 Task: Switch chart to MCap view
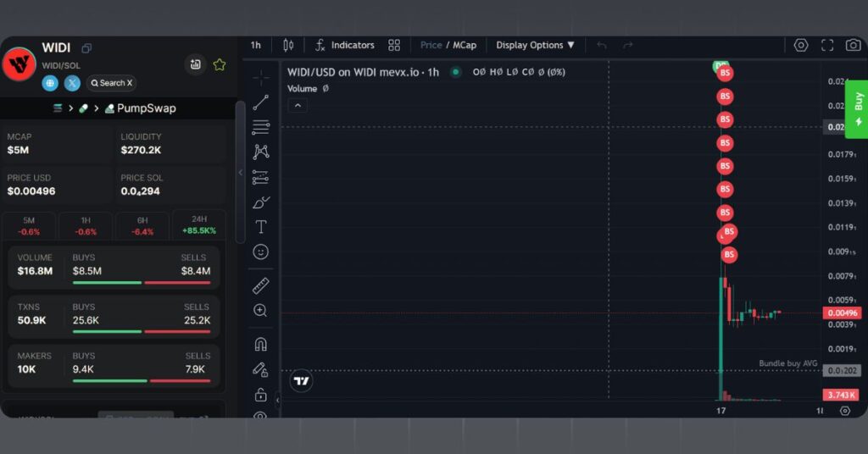pos(465,46)
